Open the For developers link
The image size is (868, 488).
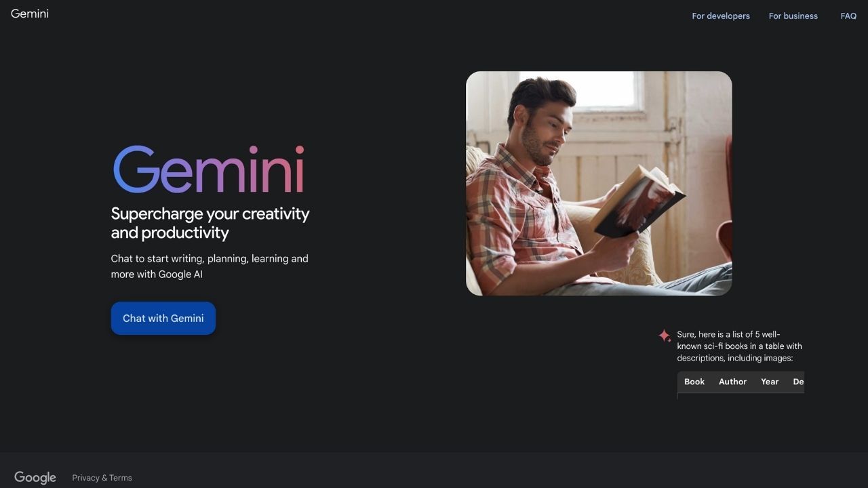click(721, 16)
